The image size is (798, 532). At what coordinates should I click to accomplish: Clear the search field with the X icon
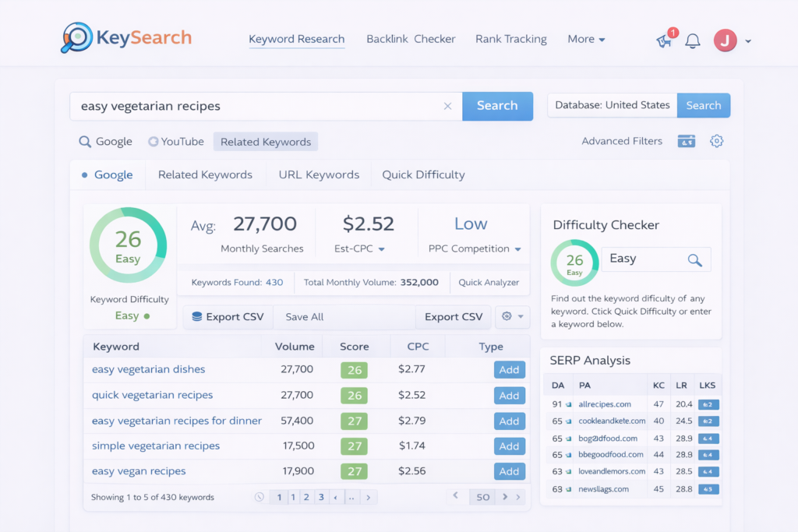pos(447,107)
